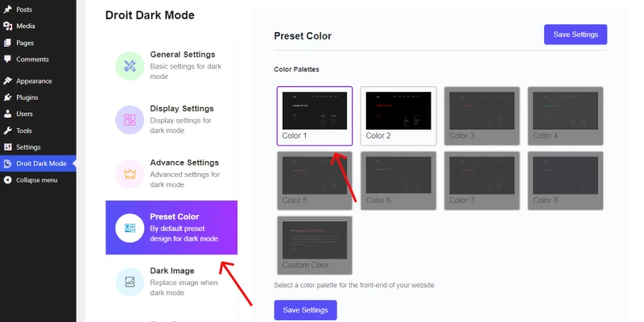Click the bottom Save Settings button
644x322 pixels.
pyautogui.click(x=305, y=310)
